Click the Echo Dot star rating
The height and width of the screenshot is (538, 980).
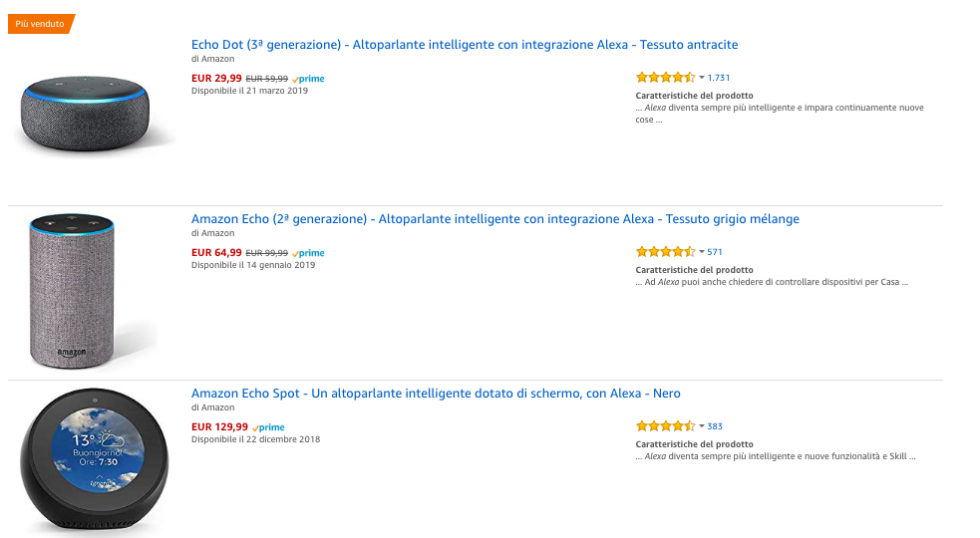pos(665,77)
